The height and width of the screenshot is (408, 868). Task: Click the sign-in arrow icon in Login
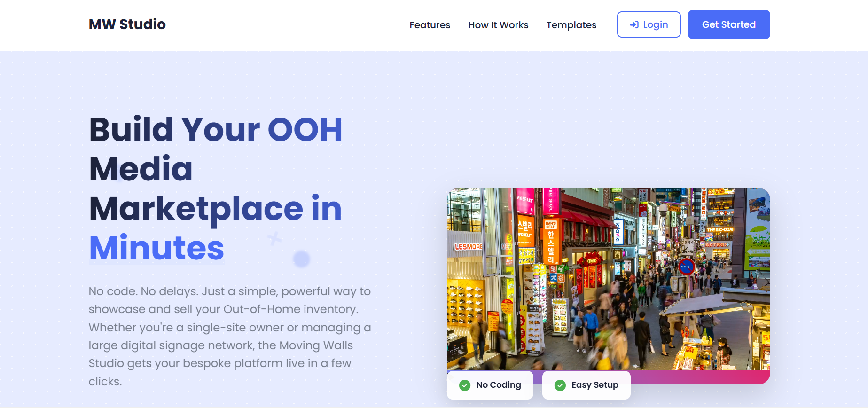pos(634,24)
